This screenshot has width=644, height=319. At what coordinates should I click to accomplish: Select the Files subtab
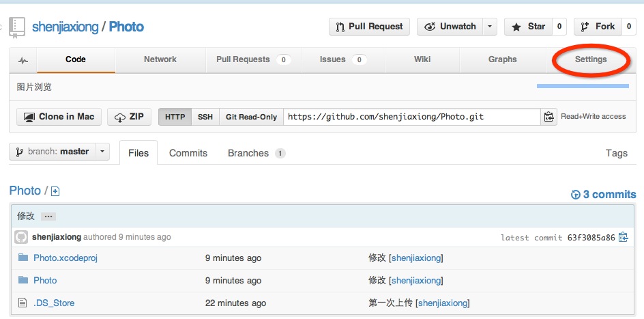tap(138, 153)
